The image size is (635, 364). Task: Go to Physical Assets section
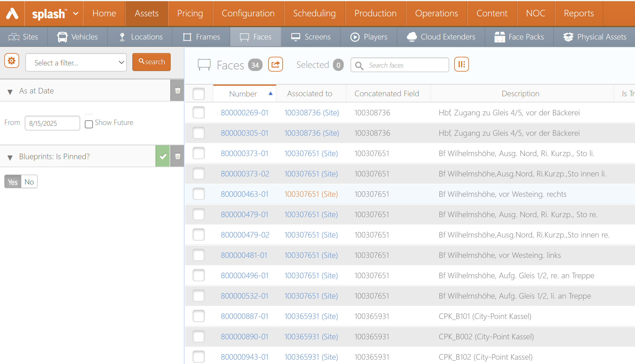(x=595, y=37)
